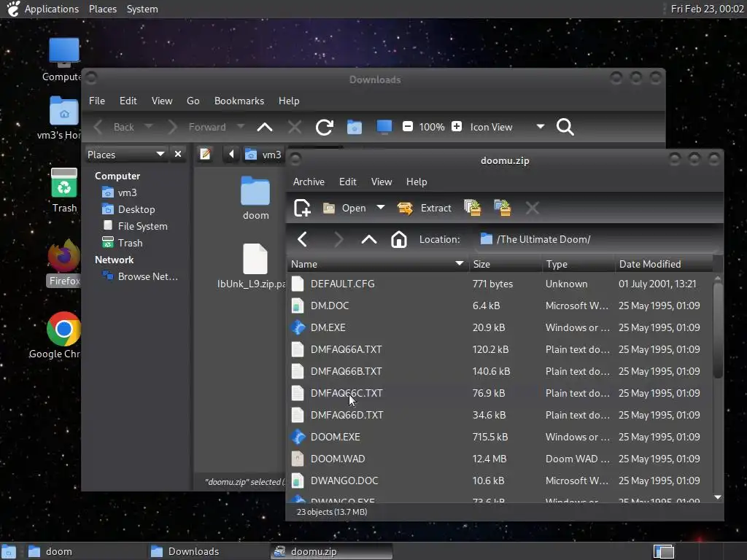Go up one level in the archive

tap(368, 239)
